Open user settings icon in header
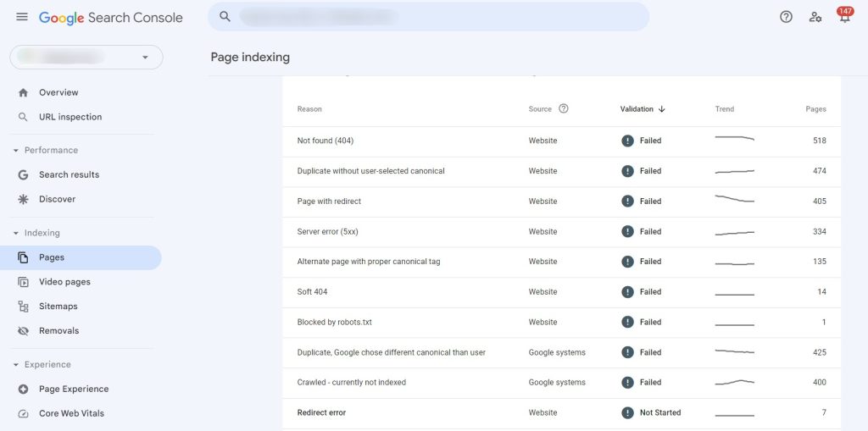This screenshot has height=431, width=868. click(x=815, y=17)
